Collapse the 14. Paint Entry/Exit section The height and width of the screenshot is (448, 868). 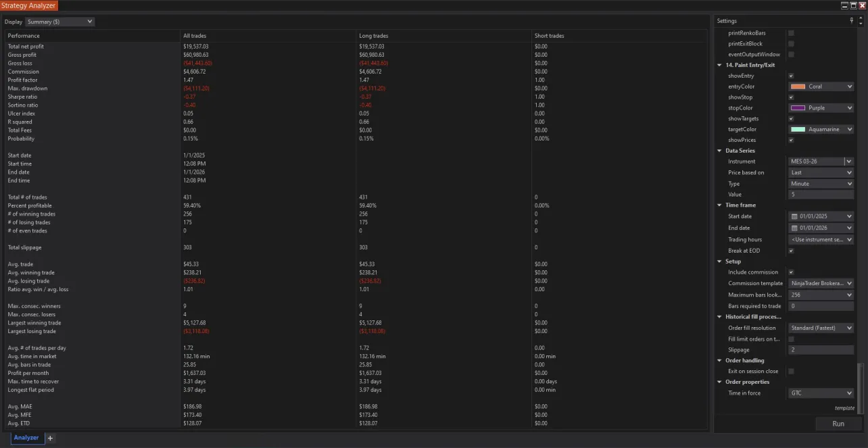(719, 66)
